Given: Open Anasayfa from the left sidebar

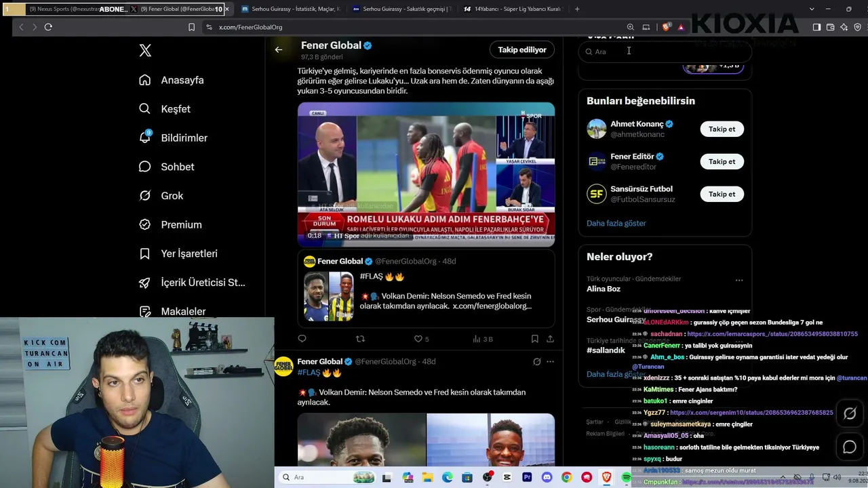Looking at the screenshot, I should pyautogui.click(x=172, y=80).
